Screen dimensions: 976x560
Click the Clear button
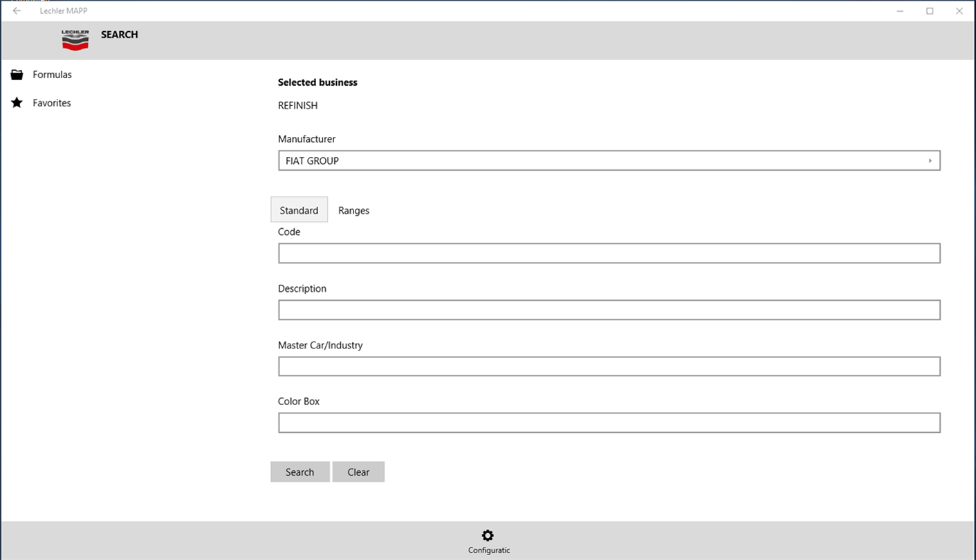tap(358, 472)
